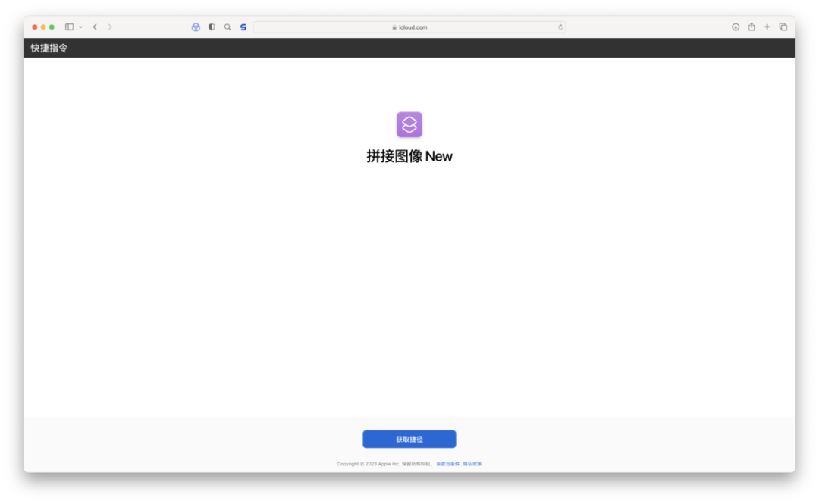Click the 获取捷径 button

pos(409,440)
